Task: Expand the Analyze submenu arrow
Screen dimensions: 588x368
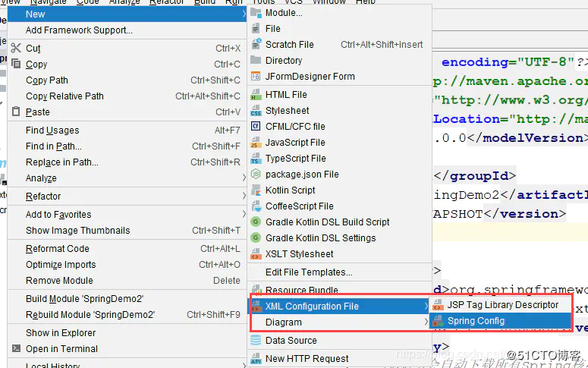Action: [x=244, y=178]
